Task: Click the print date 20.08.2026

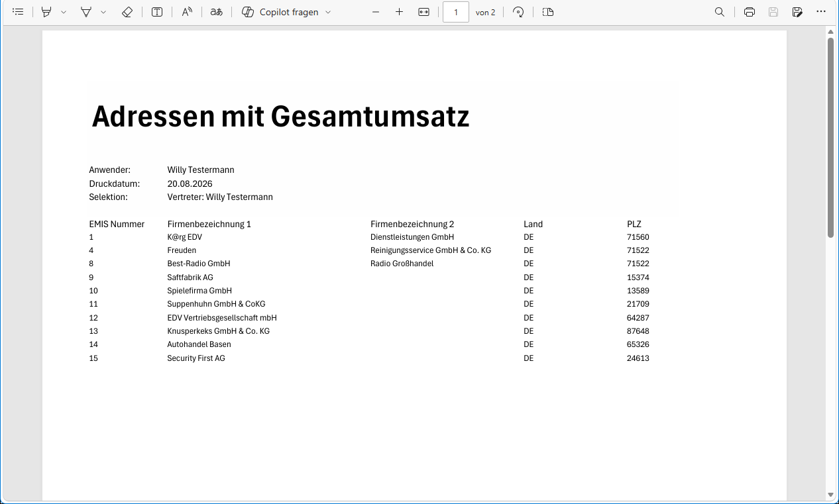Action: [190, 183]
